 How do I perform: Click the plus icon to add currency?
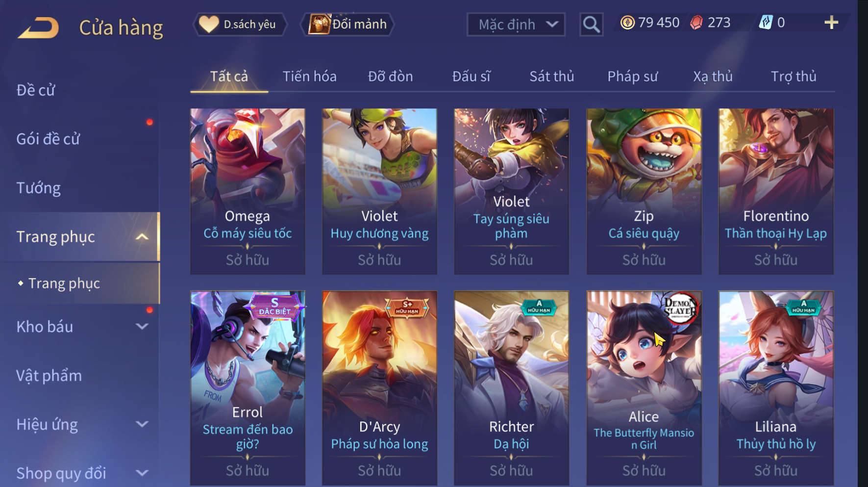tap(831, 23)
